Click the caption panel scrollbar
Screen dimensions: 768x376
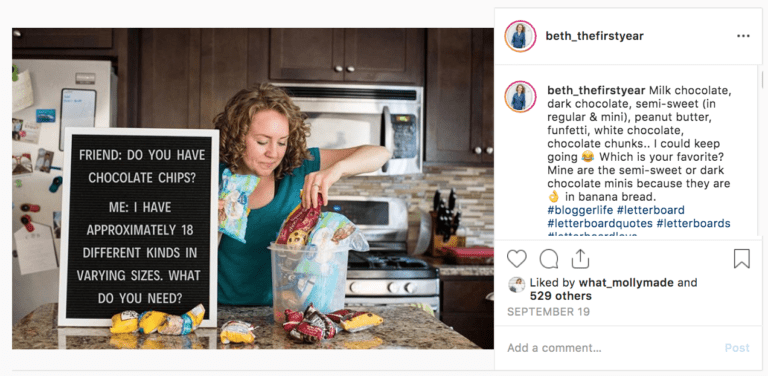tap(760, 78)
